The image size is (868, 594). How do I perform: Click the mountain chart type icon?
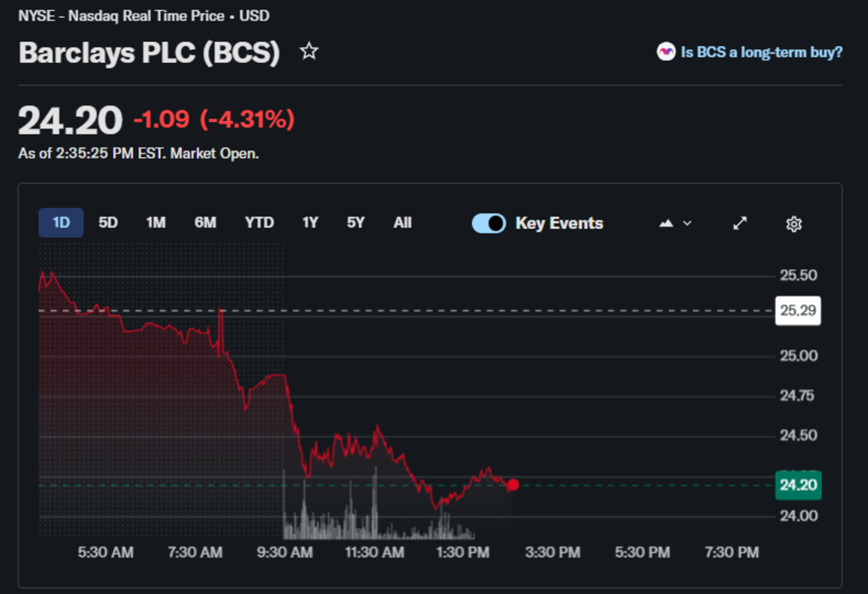[666, 223]
